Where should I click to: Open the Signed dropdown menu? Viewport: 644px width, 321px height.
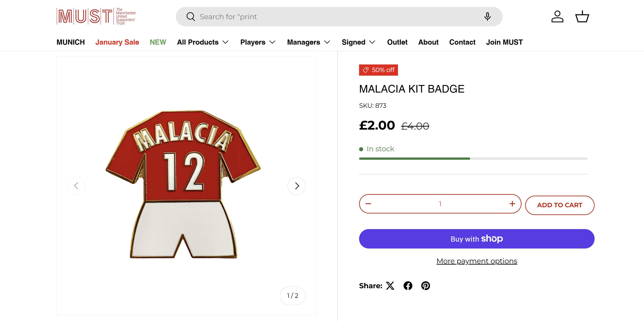358,42
